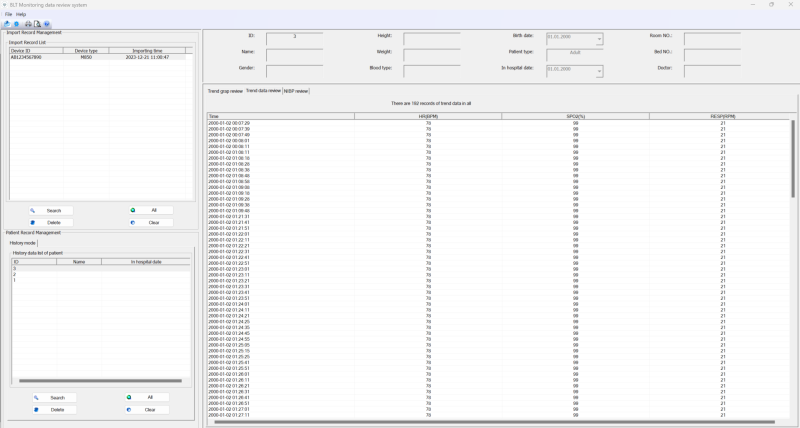Click the printer icon in toolbar
The width and height of the screenshot is (800, 428).
(27, 24)
